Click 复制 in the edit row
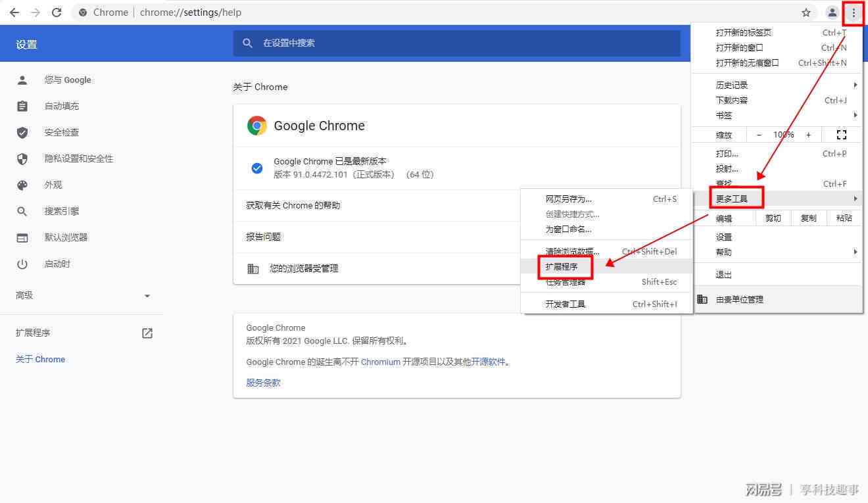Image resolution: width=868 pixels, height=503 pixels. point(808,218)
